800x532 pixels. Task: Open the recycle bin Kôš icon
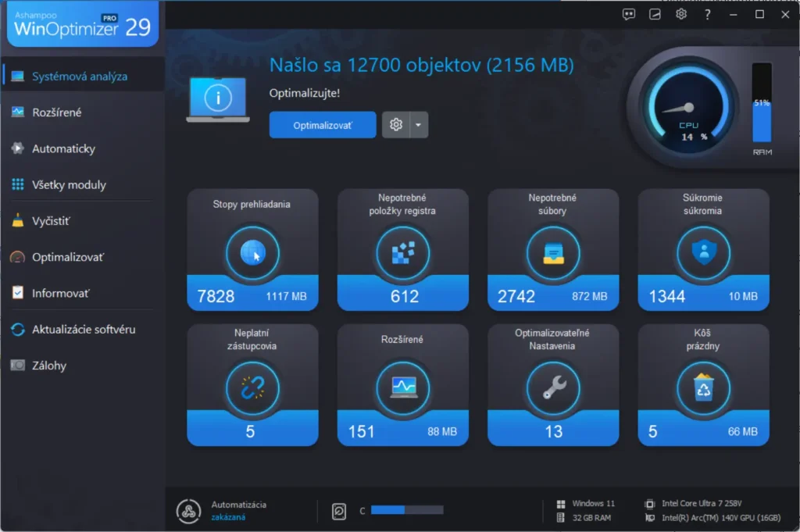click(704, 388)
